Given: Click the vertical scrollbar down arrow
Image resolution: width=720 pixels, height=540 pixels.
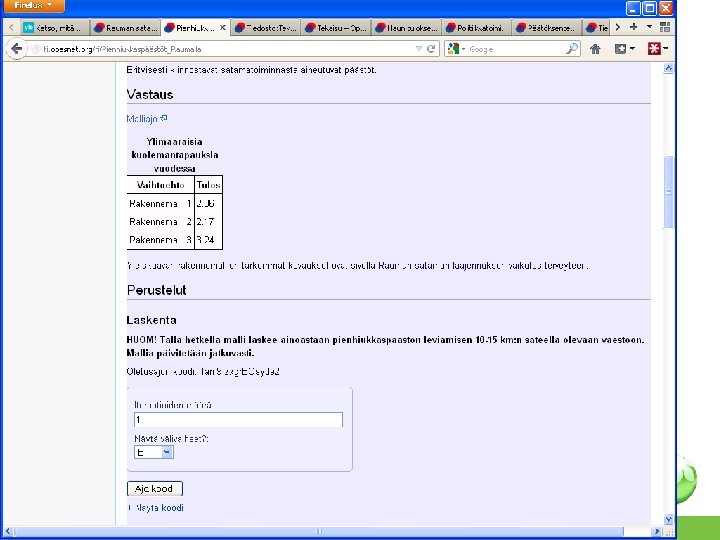Looking at the screenshot, I should point(669,519).
